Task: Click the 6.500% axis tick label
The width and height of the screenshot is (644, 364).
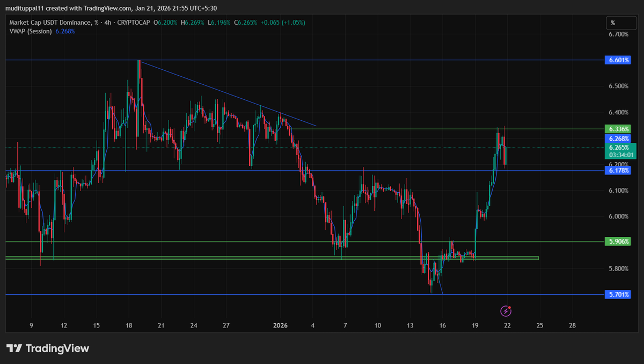Action: [618, 86]
